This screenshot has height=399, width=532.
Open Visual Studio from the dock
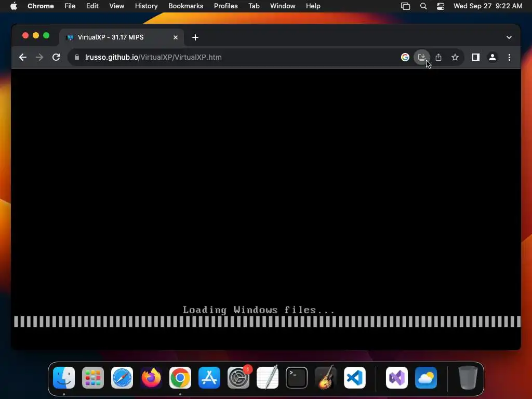pyautogui.click(x=397, y=378)
